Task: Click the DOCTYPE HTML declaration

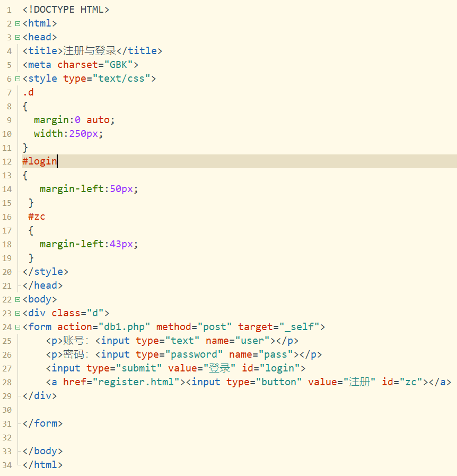Action: 66,10
